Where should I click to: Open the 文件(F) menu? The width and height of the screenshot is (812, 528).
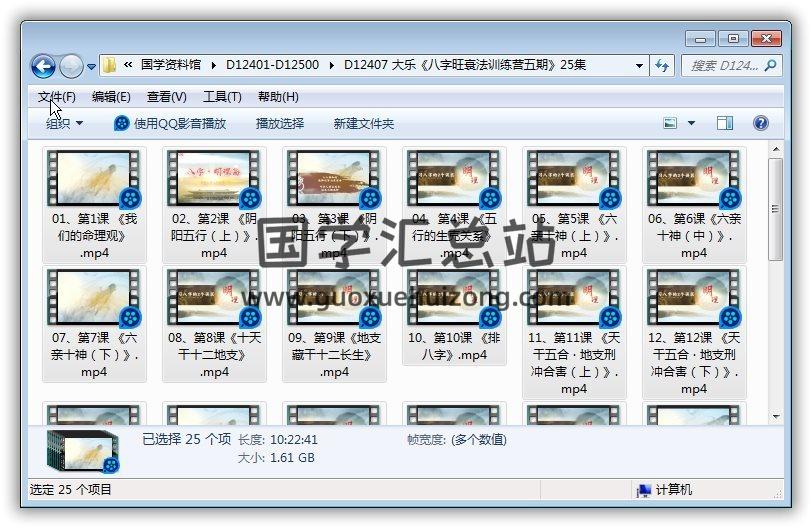pos(56,97)
